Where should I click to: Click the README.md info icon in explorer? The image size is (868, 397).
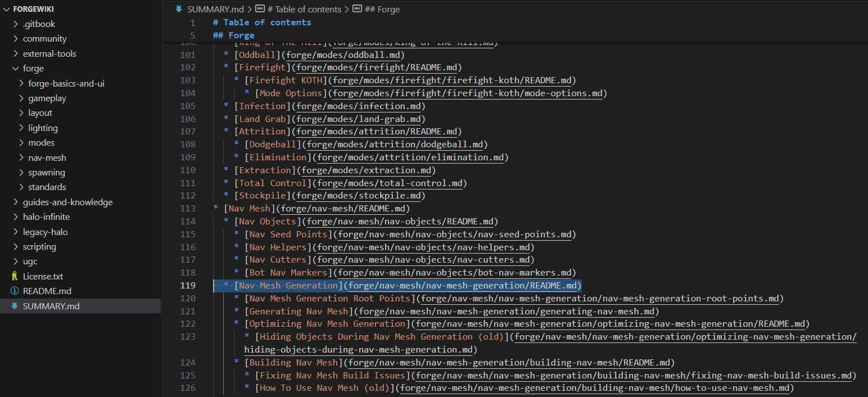[x=15, y=291]
